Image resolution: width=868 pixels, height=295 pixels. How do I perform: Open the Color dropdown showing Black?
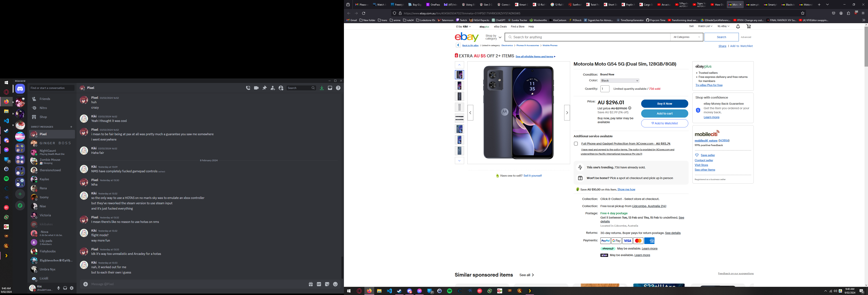coord(620,81)
